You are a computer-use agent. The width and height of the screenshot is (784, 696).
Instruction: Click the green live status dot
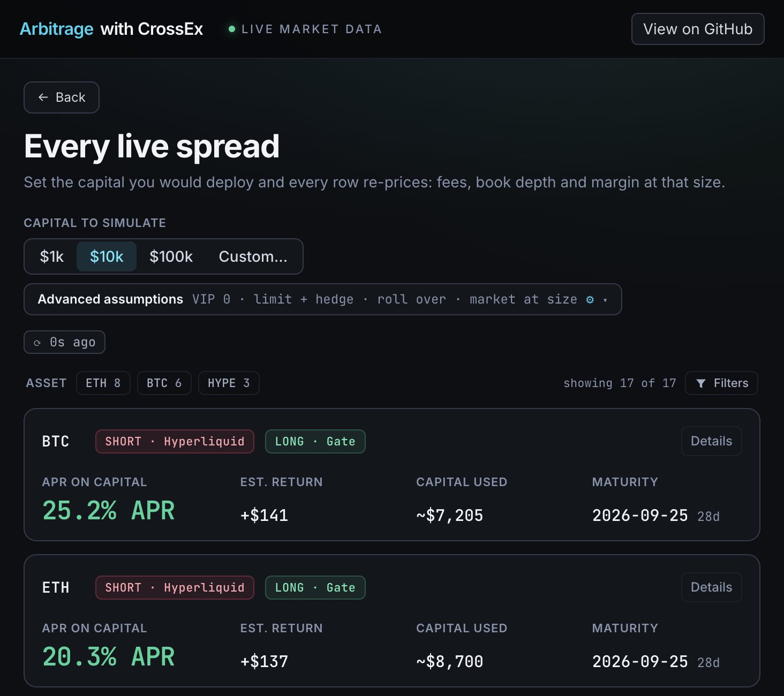tap(232, 29)
